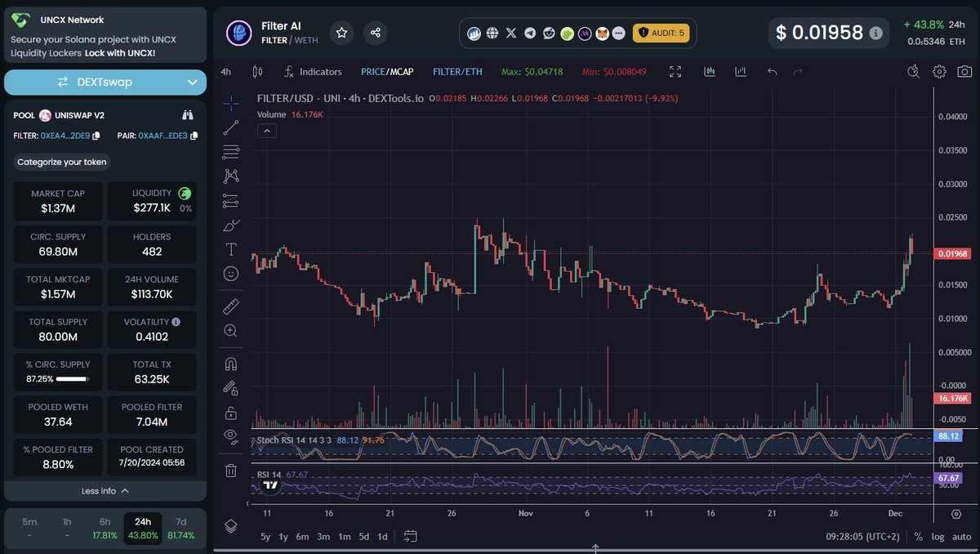The height and width of the screenshot is (554, 980).
Task: Toggle lock all drawing tools
Action: pos(231,413)
